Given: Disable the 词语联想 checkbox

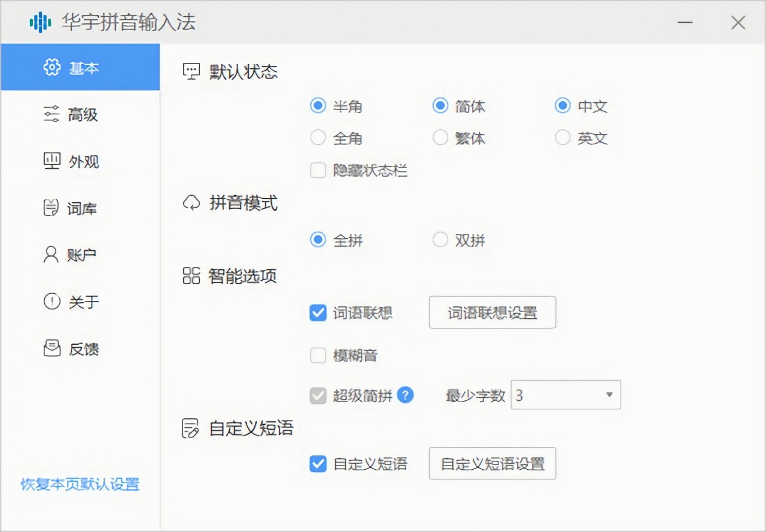Looking at the screenshot, I should pos(318,312).
